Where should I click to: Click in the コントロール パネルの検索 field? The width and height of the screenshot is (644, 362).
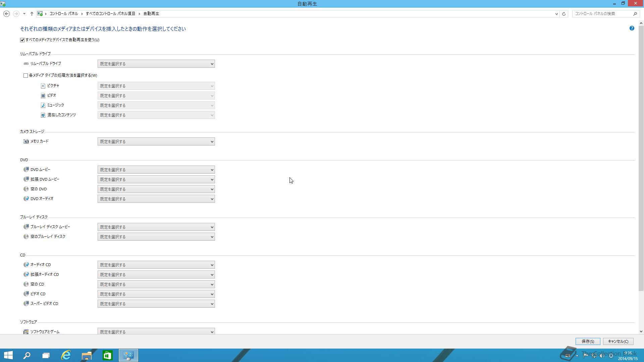[602, 14]
